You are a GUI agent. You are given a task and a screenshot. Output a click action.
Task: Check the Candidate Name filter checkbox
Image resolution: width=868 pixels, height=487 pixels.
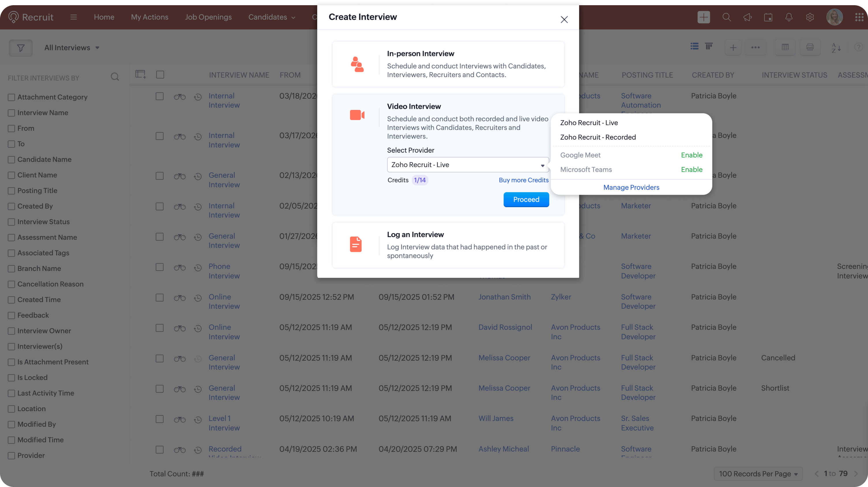click(12, 160)
